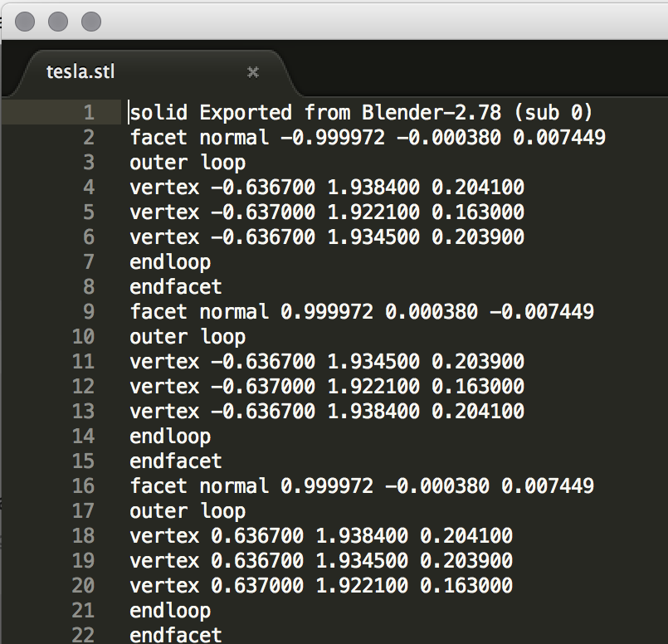Image resolution: width=668 pixels, height=644 pixels.
Task: Click line number 16 in gutter
Action: (x=84, y=486)
